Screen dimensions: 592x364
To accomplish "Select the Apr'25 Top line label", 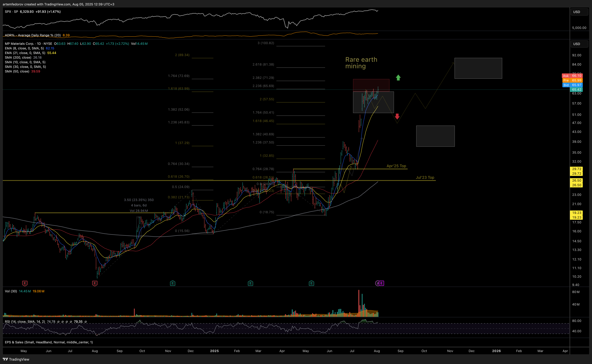I will [x=396, y=166].
